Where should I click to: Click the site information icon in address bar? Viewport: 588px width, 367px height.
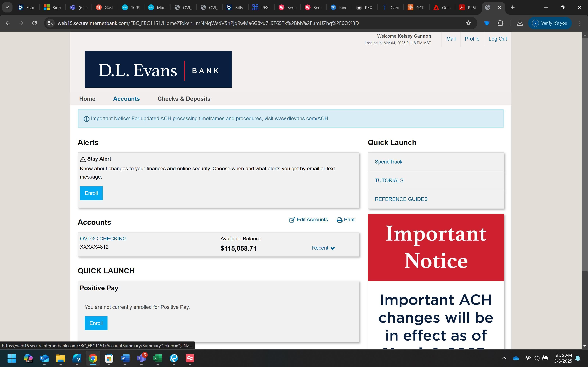50,23
